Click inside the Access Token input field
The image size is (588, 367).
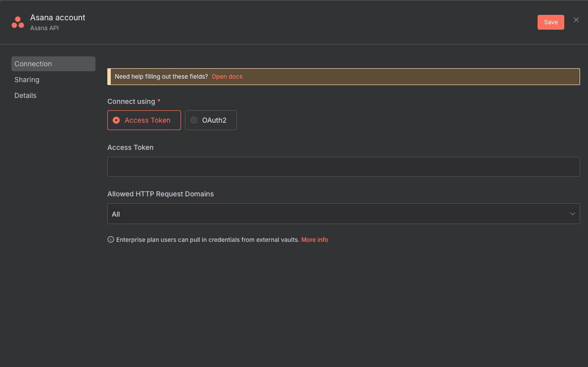point(344,167)
